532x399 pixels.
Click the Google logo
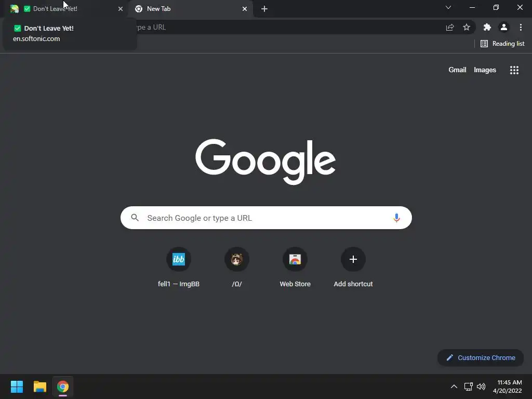[265, 162]
